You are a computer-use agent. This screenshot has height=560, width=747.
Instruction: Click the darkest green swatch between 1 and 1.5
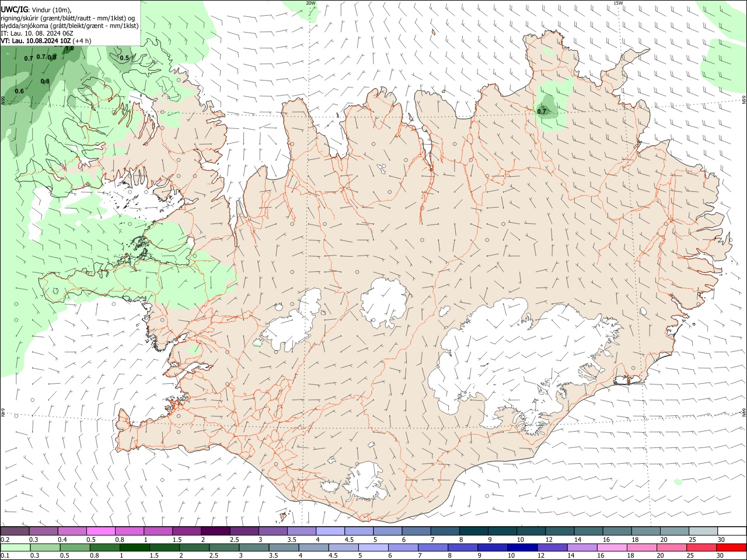pyautogui.click(x=134, y=547)
